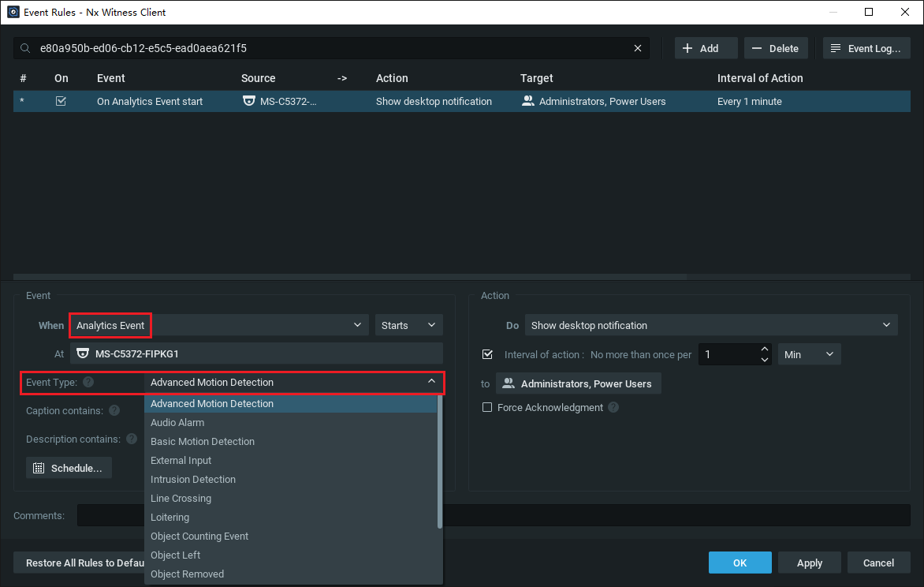
Task: Click Description contains help icon
Action: (132, 439)
